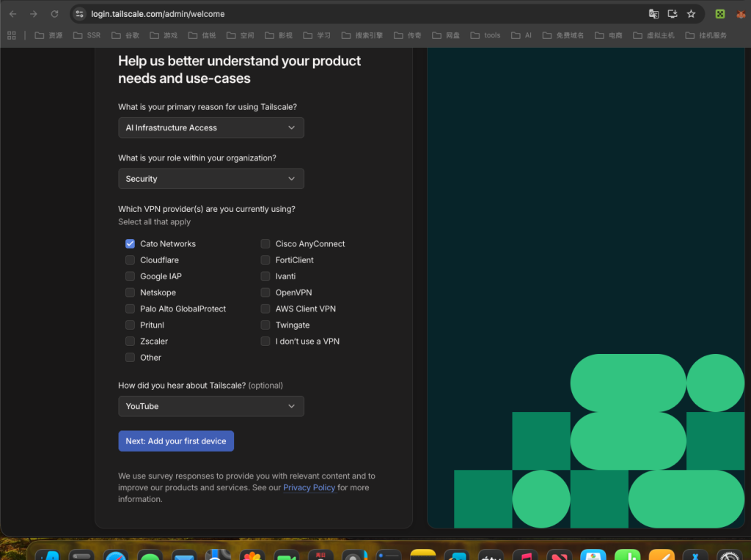Tick the "I don't use a VPN" checkbox

tap(265, 342)
